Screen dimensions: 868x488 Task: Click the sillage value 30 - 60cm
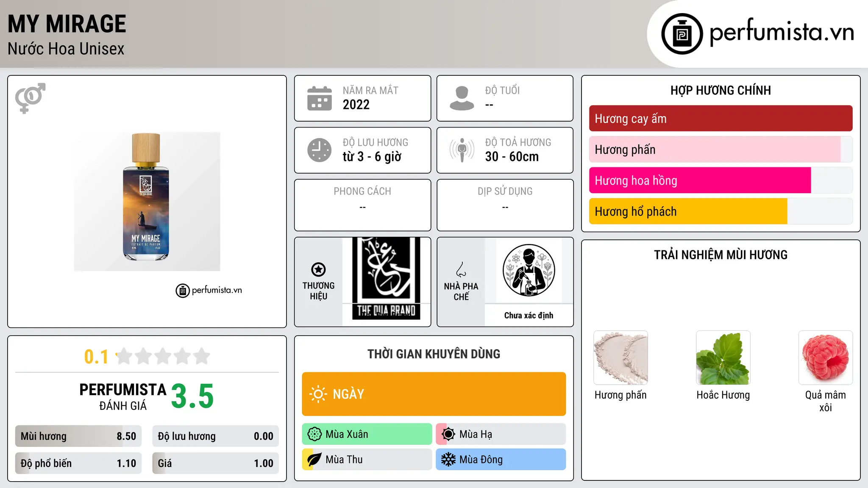click(512, 157)
